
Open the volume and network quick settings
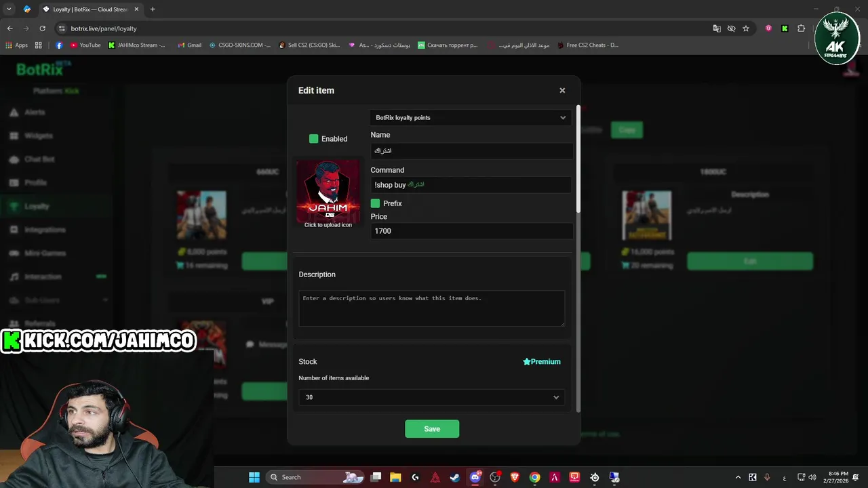(806, 477)
